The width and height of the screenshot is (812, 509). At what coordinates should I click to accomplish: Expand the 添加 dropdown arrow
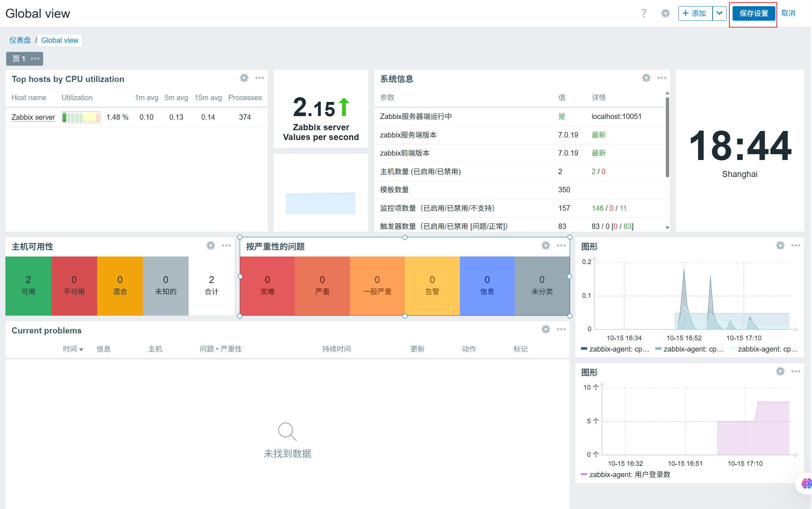719,13
